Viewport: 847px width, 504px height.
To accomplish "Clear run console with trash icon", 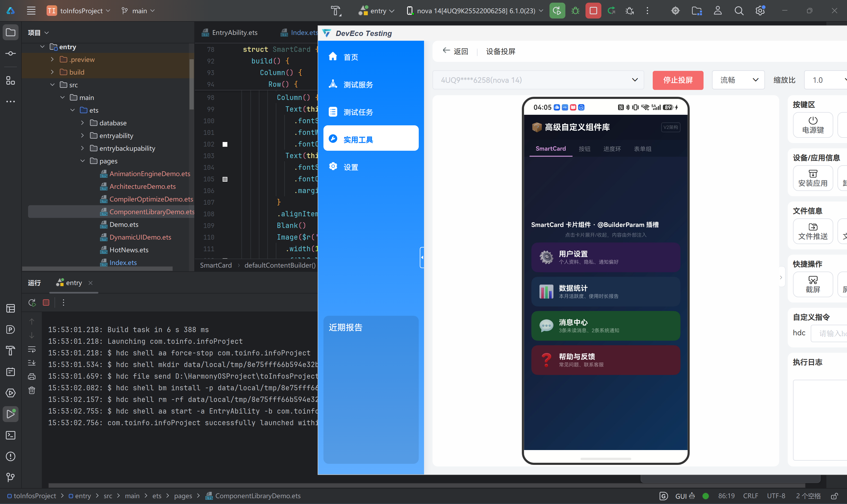I will (31, 390).
